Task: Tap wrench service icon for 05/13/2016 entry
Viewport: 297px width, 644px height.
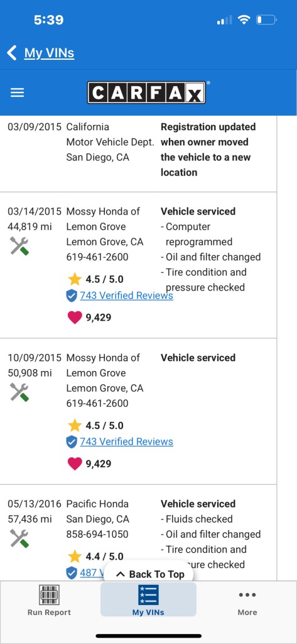Action: [19, 538]
